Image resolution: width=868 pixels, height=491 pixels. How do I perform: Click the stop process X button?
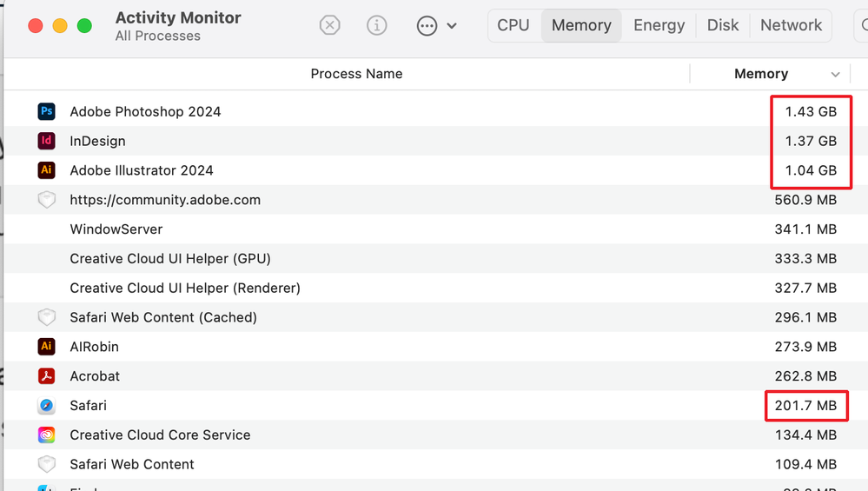point(330,25)
